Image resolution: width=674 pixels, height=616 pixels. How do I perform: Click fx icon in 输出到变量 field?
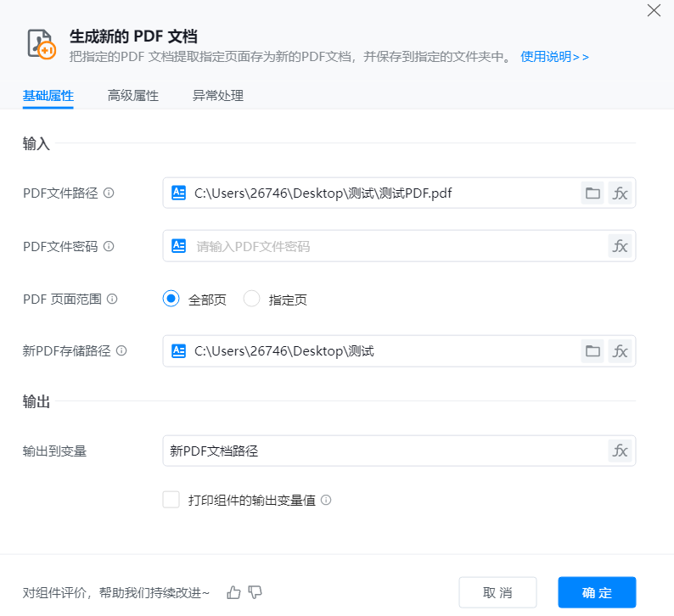621,451
